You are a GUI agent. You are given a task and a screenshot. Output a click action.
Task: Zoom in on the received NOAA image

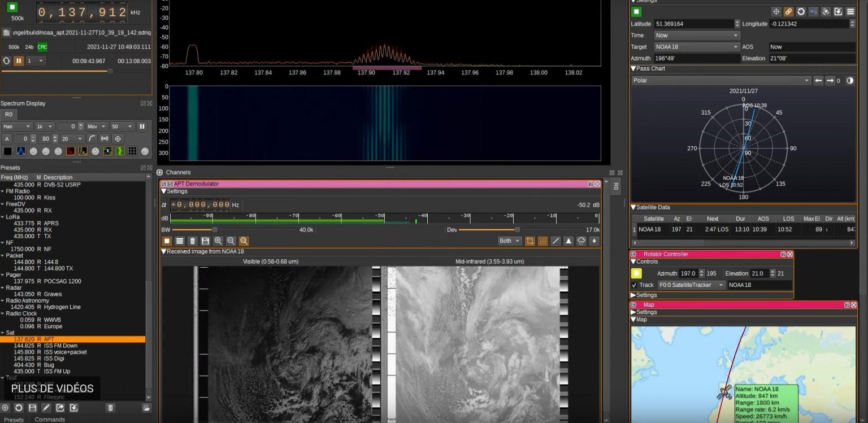click(218, 241)
